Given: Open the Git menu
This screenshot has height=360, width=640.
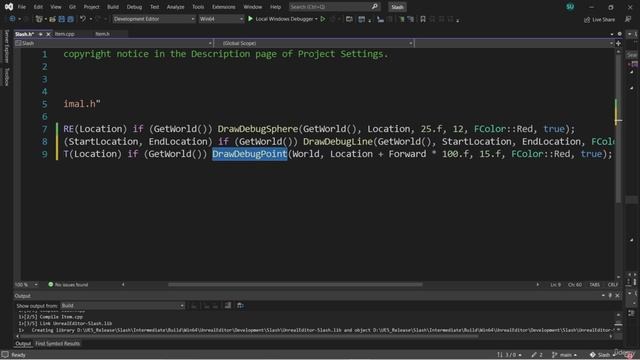Looking at the screenshot, I should click(x=72, y=7).
